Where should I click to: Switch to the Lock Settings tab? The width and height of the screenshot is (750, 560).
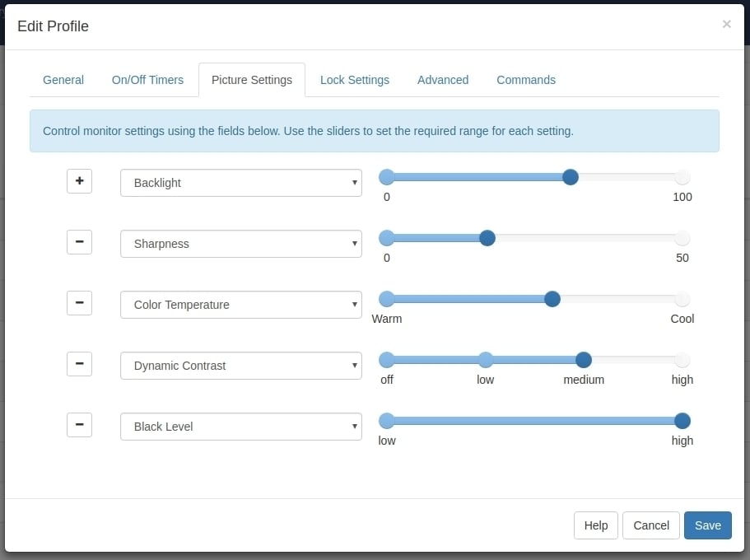coord(355,80)
